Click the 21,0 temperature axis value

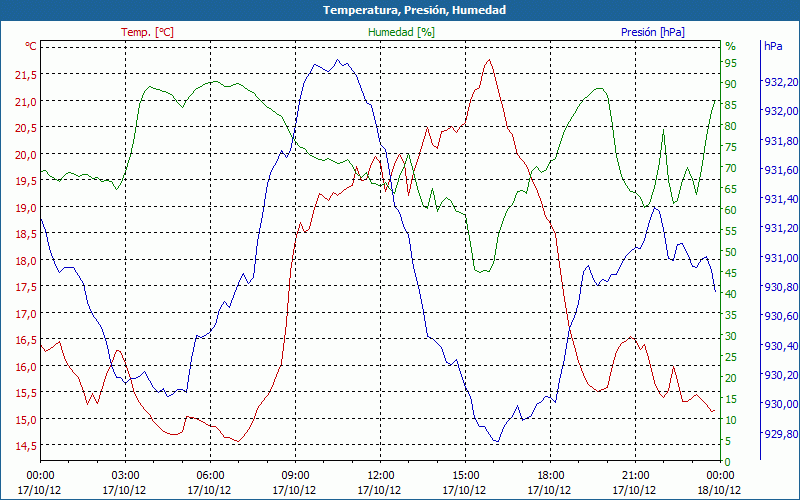tap(26, 102)
